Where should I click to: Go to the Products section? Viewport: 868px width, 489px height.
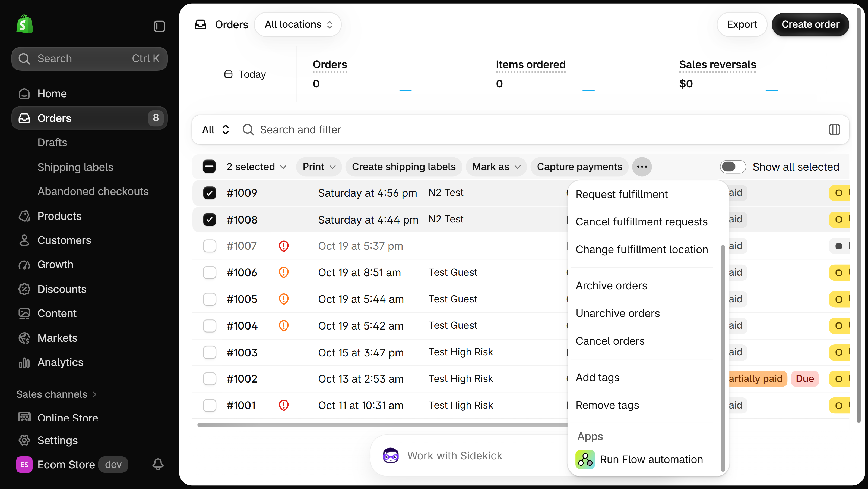[x=89, y=216]
